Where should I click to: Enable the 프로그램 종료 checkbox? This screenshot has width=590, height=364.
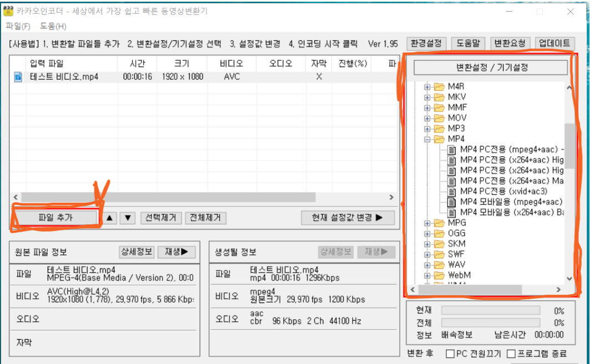511,354
